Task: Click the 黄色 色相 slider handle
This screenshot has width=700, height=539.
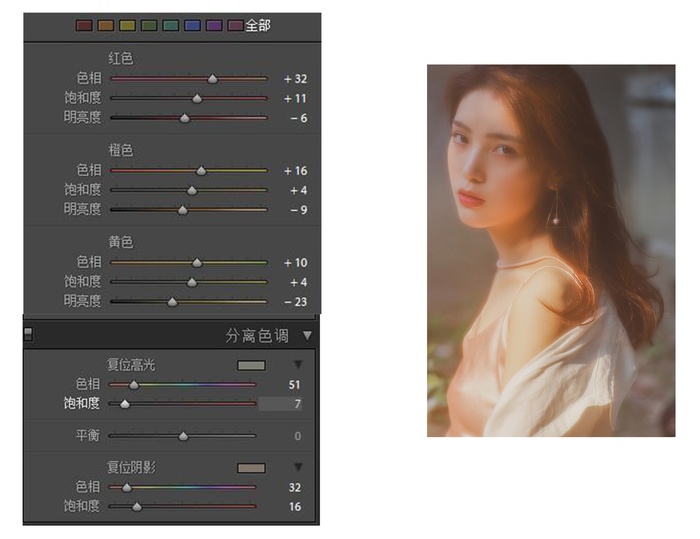Action: [x=197, y=263]
